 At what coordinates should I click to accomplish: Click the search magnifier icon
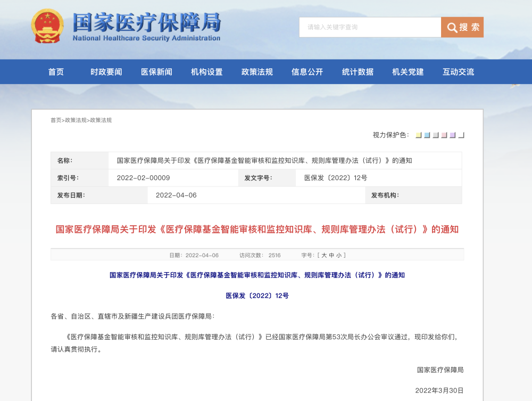(452, 28)
